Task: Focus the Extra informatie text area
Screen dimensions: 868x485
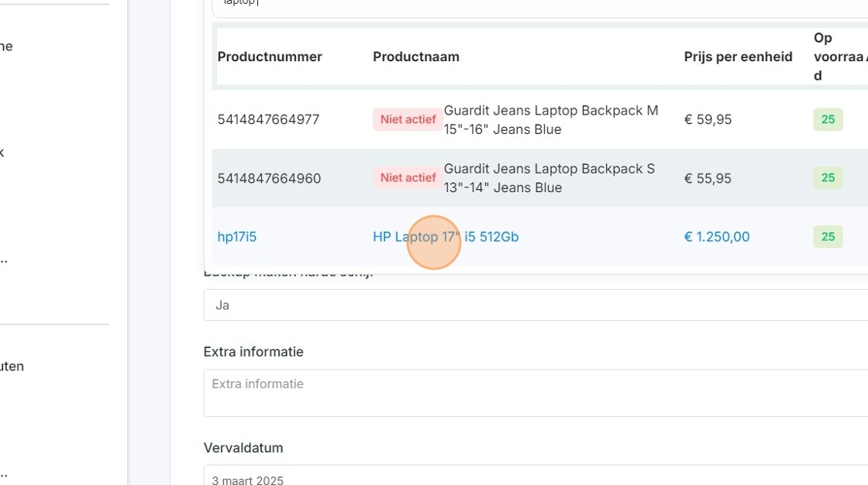Action: click(x=536, y=393)
